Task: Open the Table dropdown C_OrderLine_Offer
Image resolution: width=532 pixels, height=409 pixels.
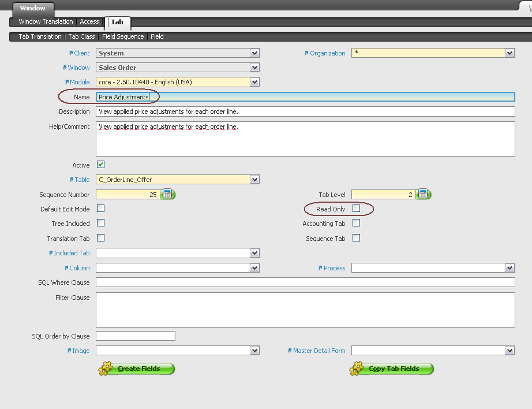Action: point(254,180)
